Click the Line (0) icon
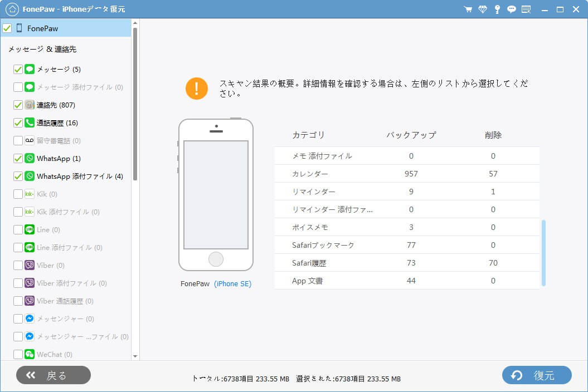This screenshot has height=392, width=588. coord(30,229)
